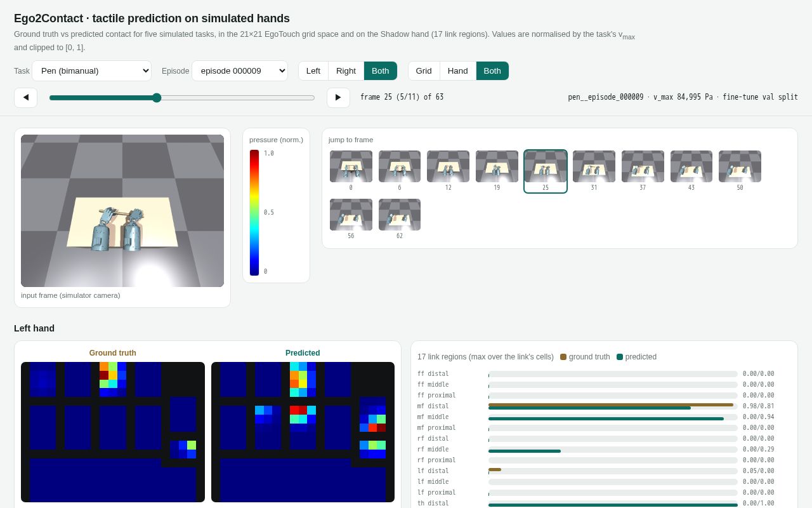Open the Episode dropdown showing episode 000009
812x508 pixels.
(240, 70)
